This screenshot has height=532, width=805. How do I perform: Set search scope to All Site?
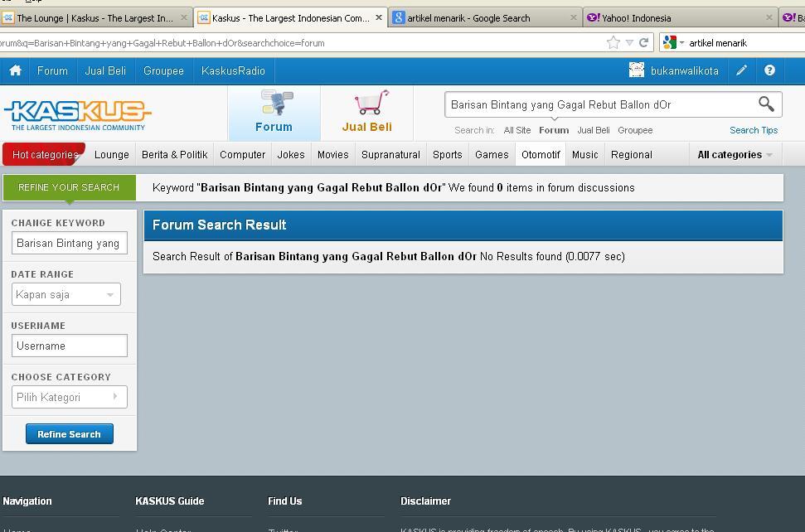[517, 130]
